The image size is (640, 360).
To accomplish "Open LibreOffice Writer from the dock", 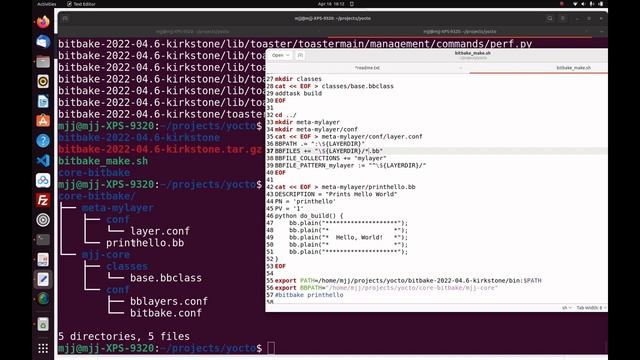I will click(x=43, y=101).
